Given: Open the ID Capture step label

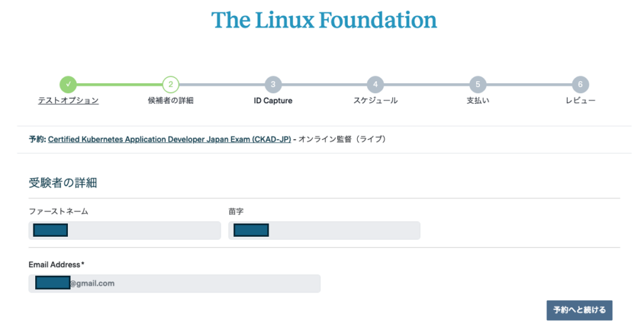Looking at the screenshot, I should point(273,101).
